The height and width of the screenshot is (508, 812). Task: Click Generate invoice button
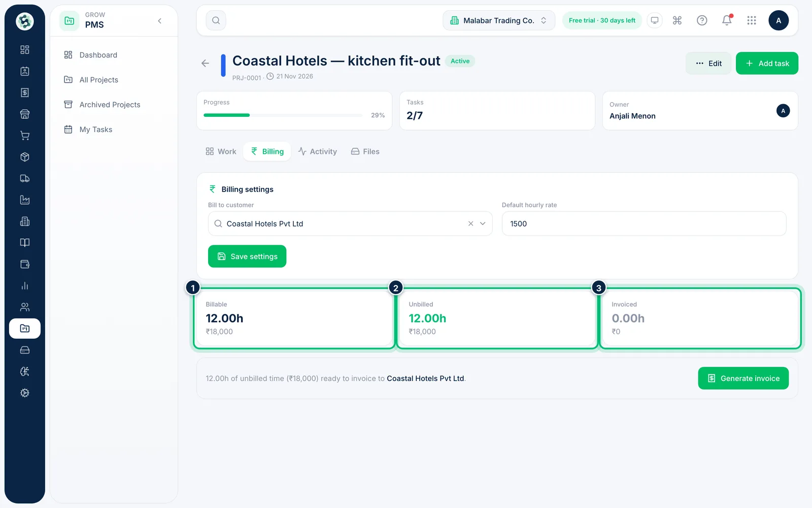click(743, 378)
